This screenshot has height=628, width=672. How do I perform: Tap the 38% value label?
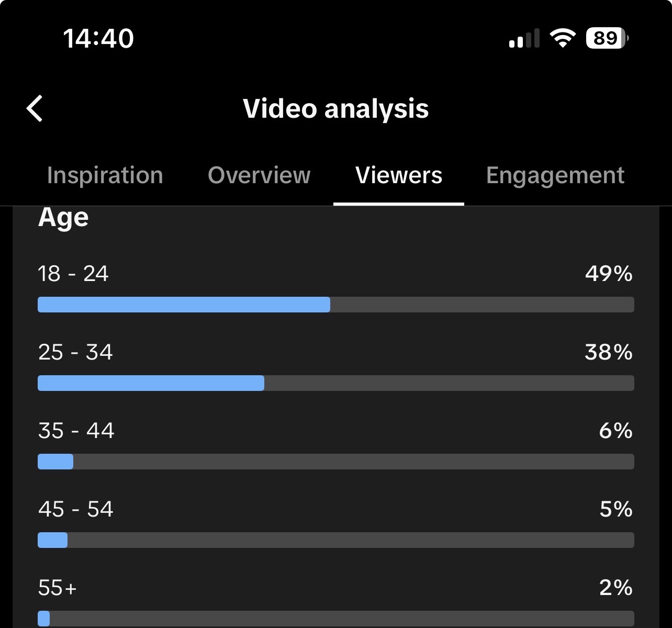[x=609, y=352]
